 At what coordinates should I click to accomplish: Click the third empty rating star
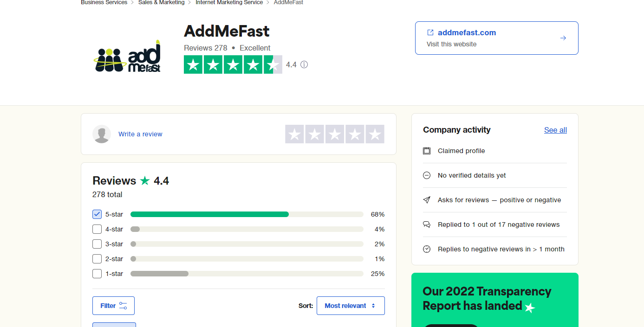pyautogui.click(x=335, y=134)
